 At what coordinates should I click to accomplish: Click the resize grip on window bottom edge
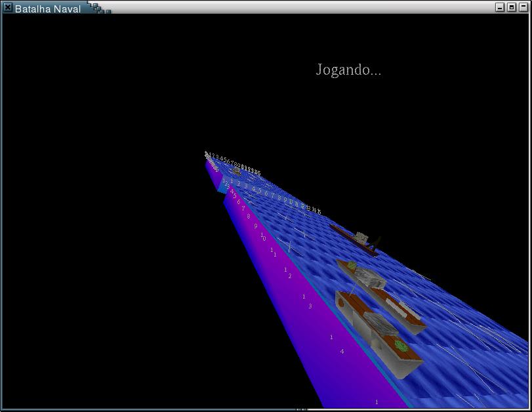click(x=301, y=409)
